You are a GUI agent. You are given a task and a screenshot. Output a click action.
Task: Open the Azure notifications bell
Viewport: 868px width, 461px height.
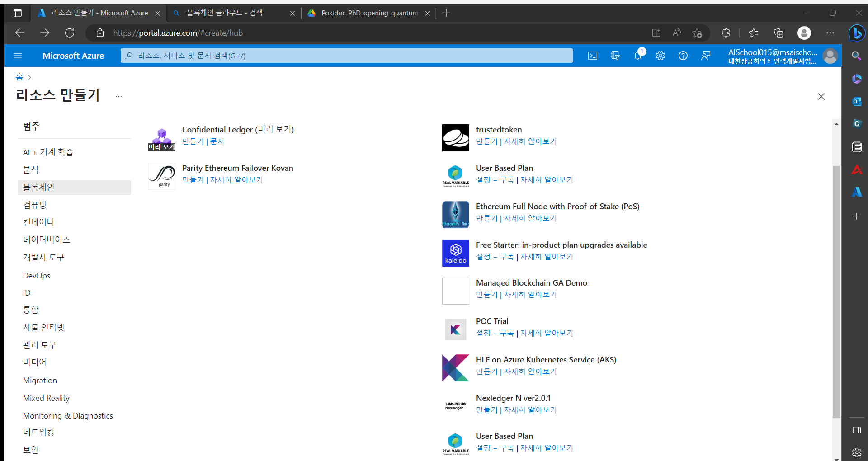638,56
